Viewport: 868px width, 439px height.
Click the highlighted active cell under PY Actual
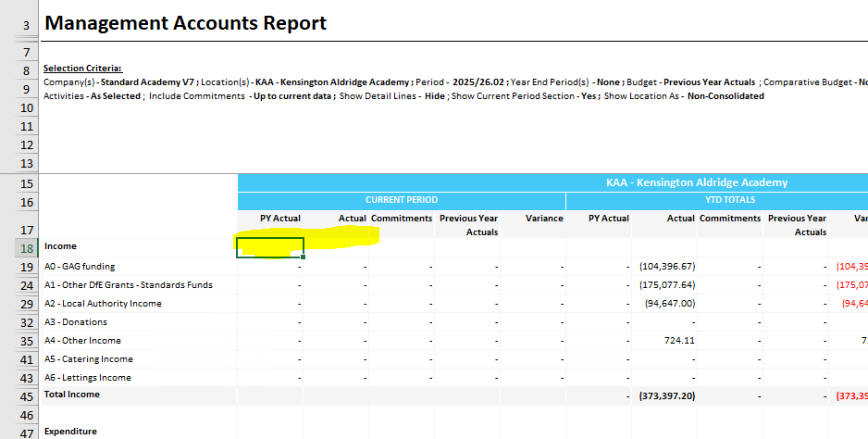coord(270,247)
